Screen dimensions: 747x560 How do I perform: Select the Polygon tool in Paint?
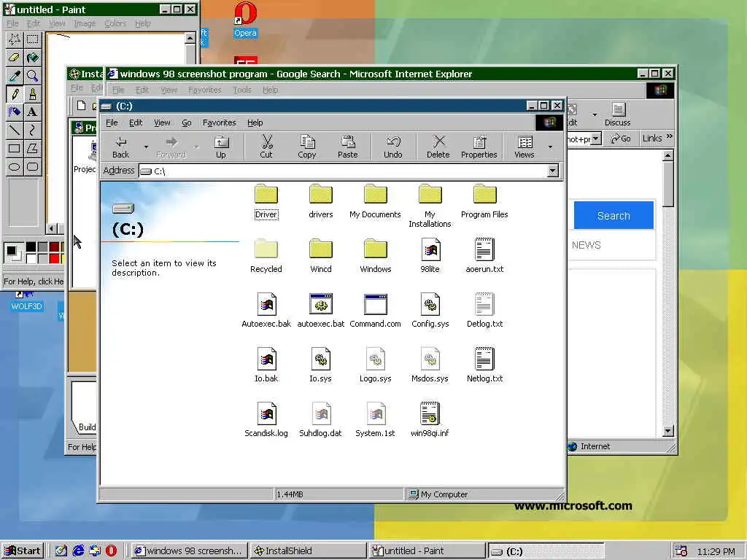[x=32, y=148]
